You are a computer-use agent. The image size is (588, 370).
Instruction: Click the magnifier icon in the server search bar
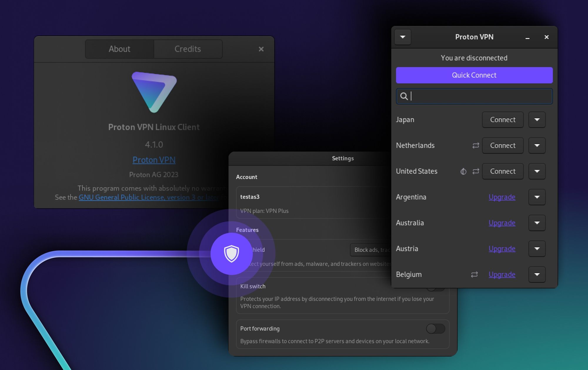pos(404,96)
